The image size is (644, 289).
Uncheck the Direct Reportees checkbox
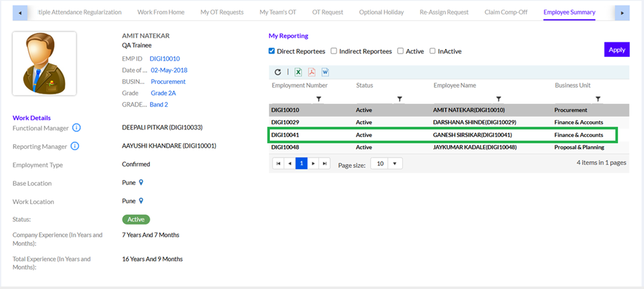272,51
